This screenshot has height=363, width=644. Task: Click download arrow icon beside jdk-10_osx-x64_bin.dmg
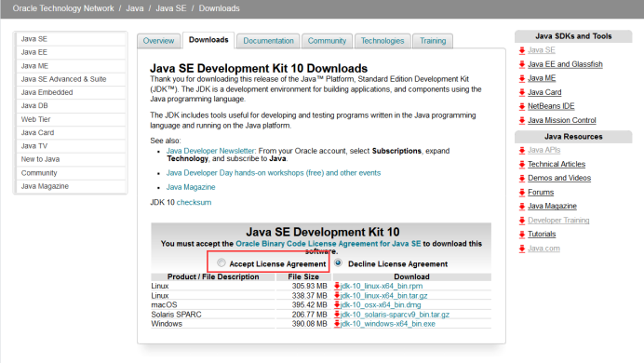[x=337, y=304]
